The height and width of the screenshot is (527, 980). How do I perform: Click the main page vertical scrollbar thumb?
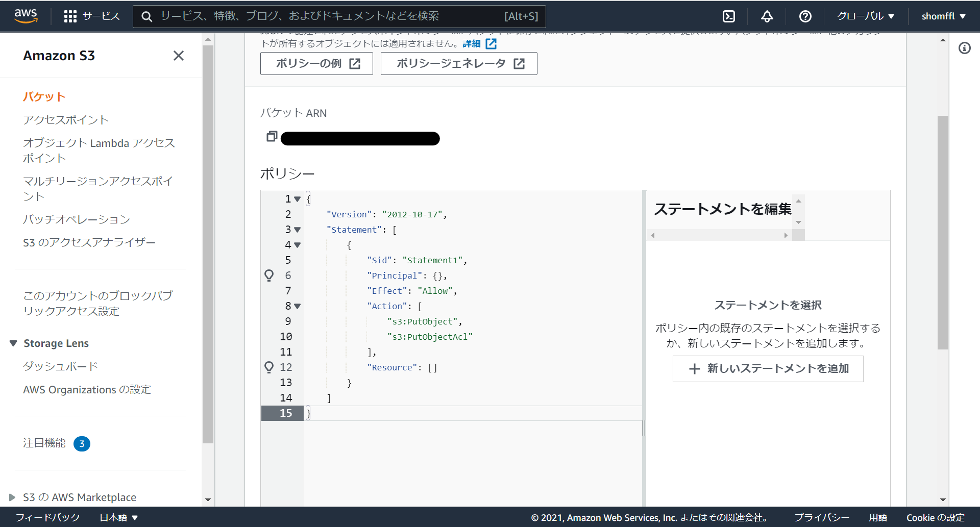click(943, 233)
